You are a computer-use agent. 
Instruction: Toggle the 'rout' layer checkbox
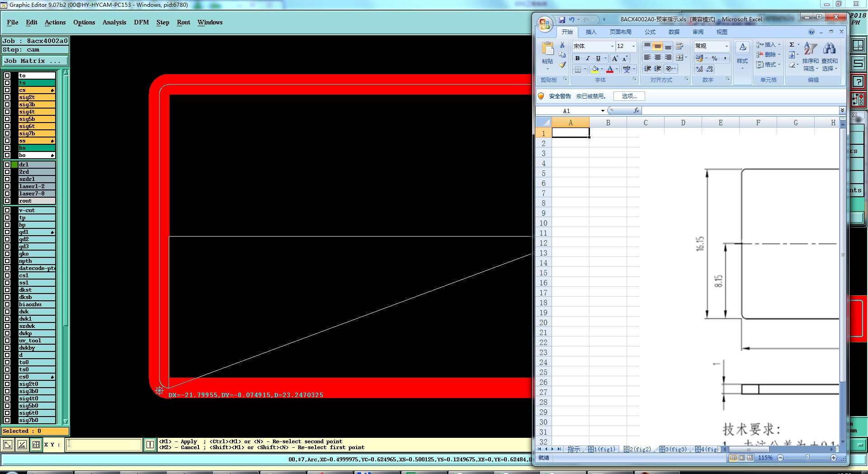pos(7,201)
